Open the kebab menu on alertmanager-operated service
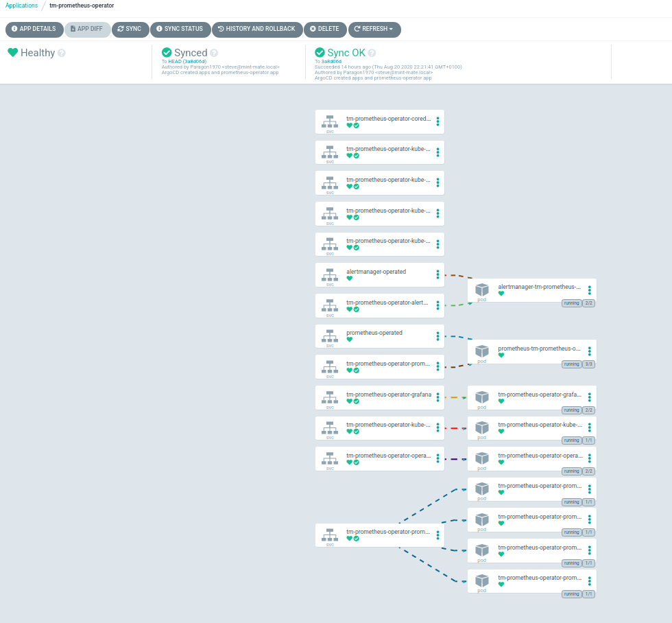 [x=437, y=274]
